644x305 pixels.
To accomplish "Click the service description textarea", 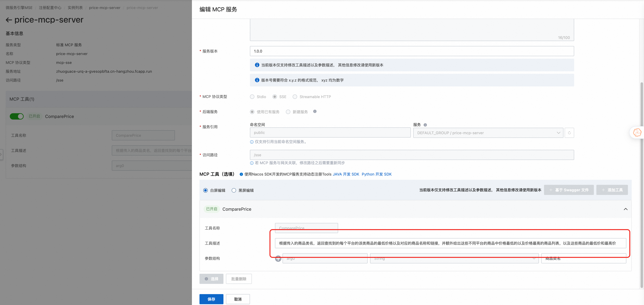I will [412, 30].
